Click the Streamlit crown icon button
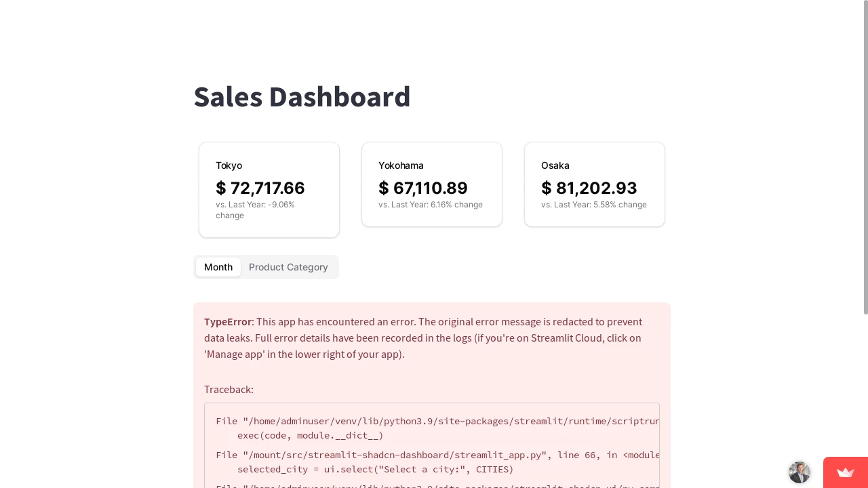 pyautogui.click(x=845, y=472)
